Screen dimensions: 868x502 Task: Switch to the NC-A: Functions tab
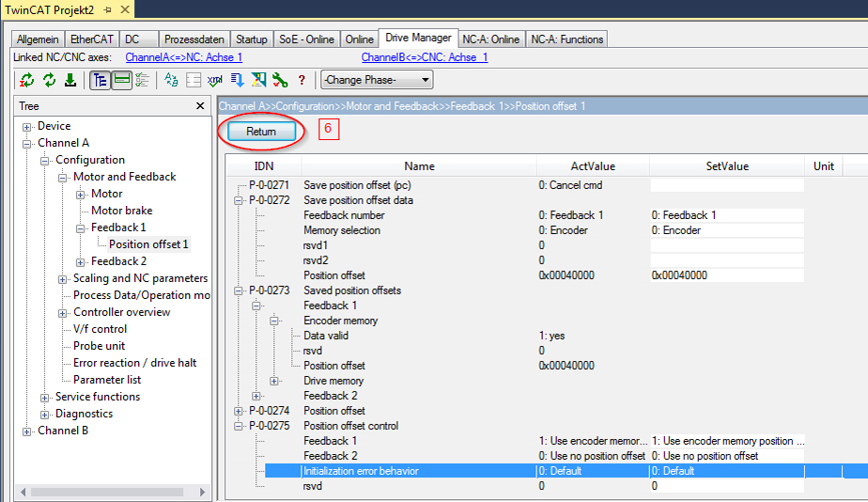(x=566, y=39)
